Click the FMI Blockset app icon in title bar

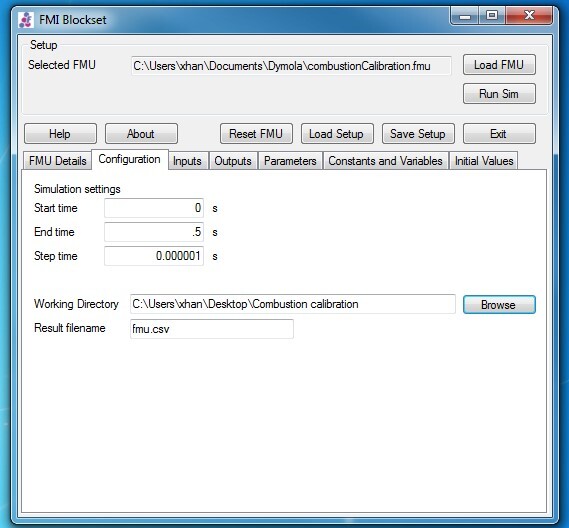[x=26, y=20]
